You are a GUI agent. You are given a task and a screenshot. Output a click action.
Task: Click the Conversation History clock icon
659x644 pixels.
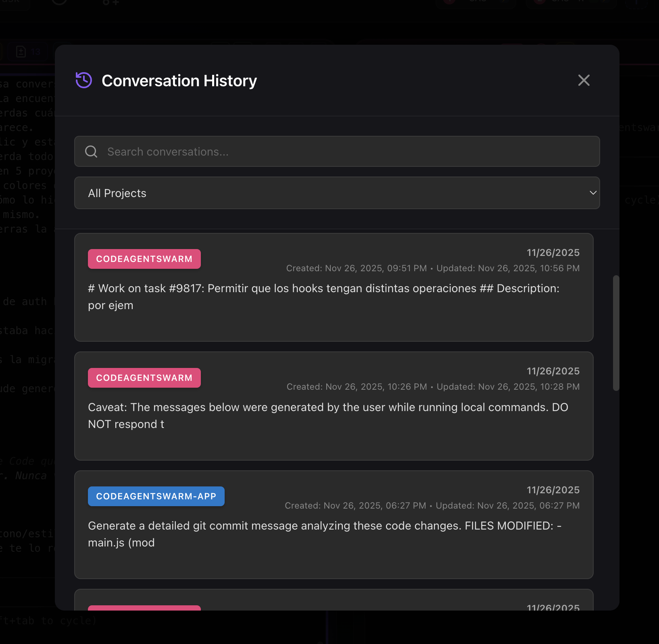(83, 81)
